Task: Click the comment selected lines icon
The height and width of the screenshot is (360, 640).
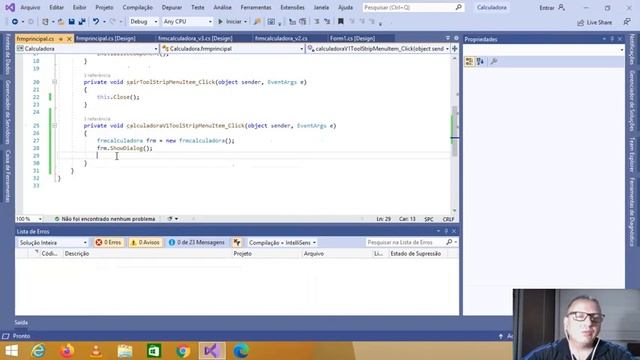Action: [x=317, y=21]
